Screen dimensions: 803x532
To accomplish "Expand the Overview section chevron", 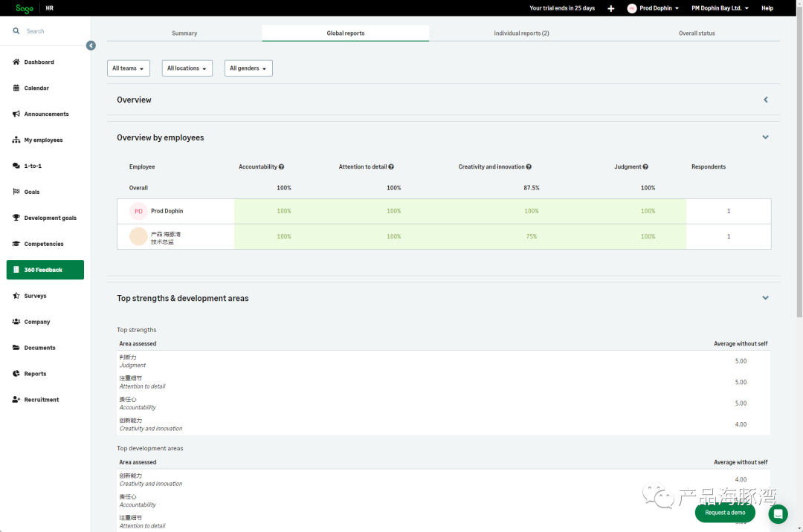I will point(766,100).
